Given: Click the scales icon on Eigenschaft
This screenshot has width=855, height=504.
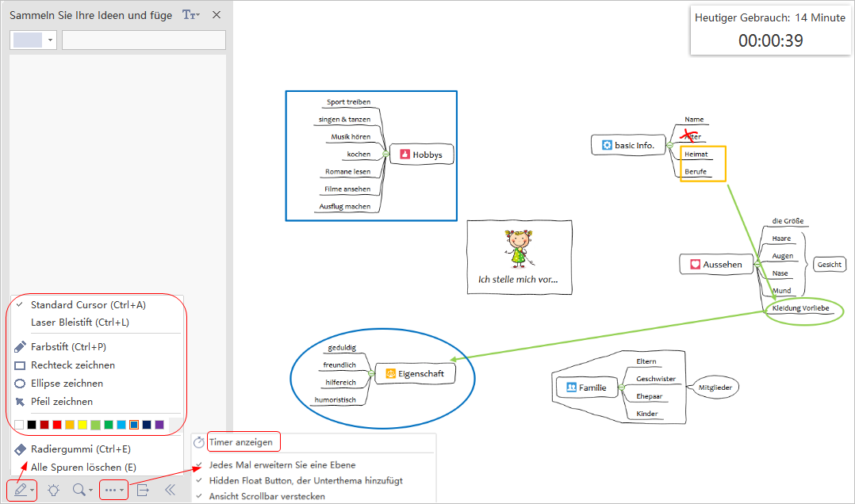Looking at the screenshot, I should pos(390,374).
